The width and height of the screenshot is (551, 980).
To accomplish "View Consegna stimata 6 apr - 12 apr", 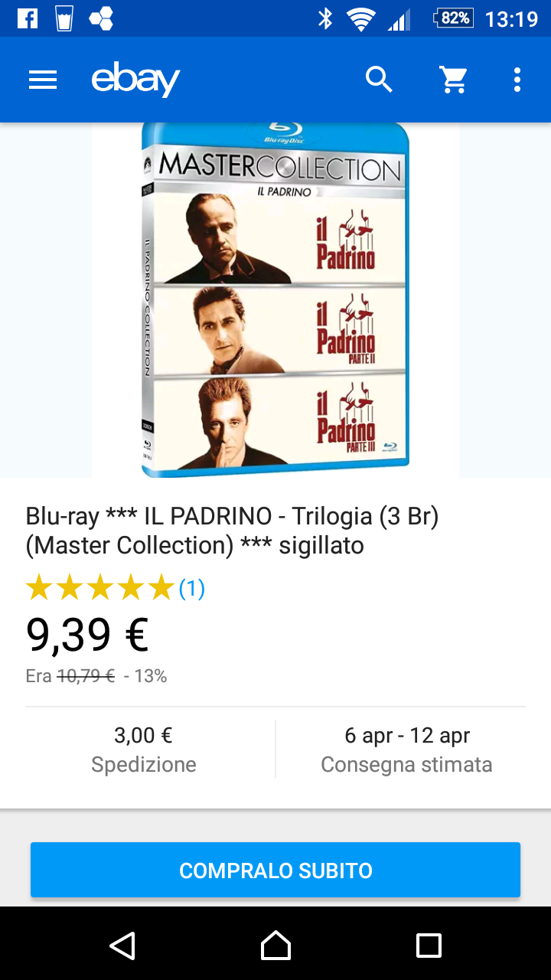I will [406, 750].
